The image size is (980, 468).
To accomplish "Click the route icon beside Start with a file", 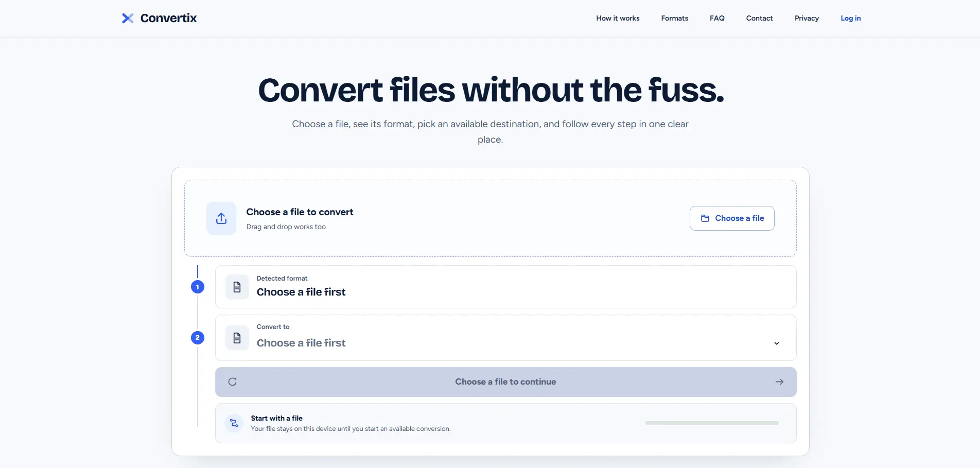I will pyautogui.click(x=234, y=423).
